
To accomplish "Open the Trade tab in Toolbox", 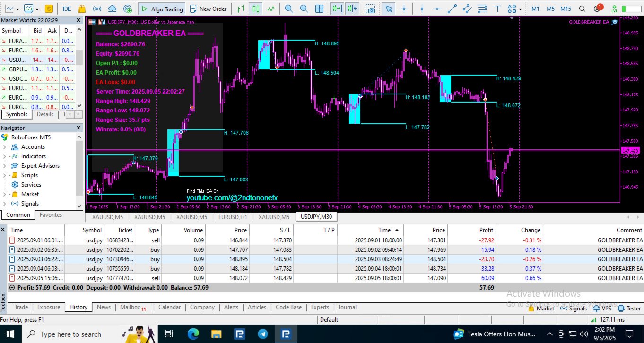I will [x=21, y=307].
